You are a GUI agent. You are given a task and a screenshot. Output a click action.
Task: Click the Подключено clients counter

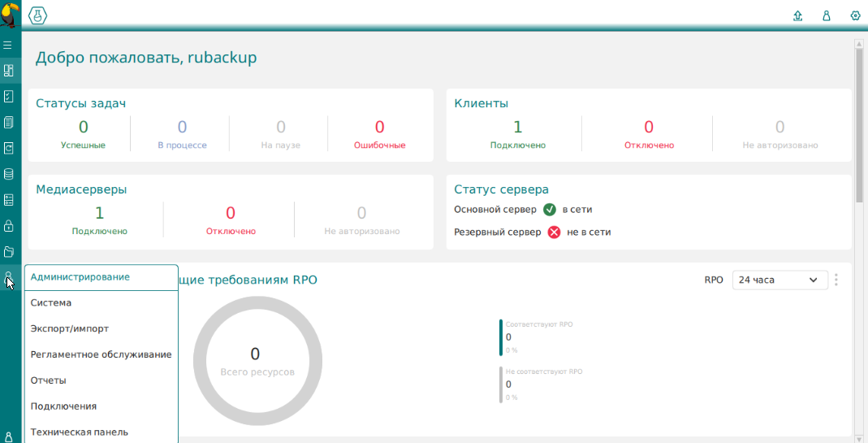[517, 134]
